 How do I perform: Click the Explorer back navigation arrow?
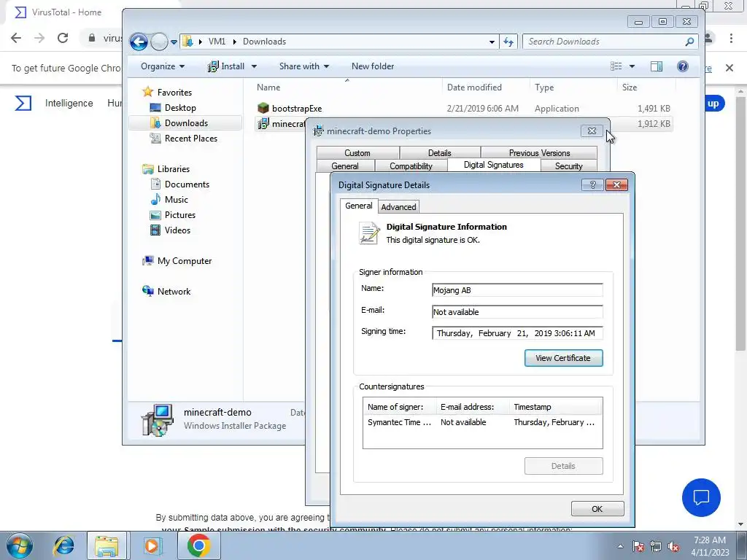click(139, 42)
